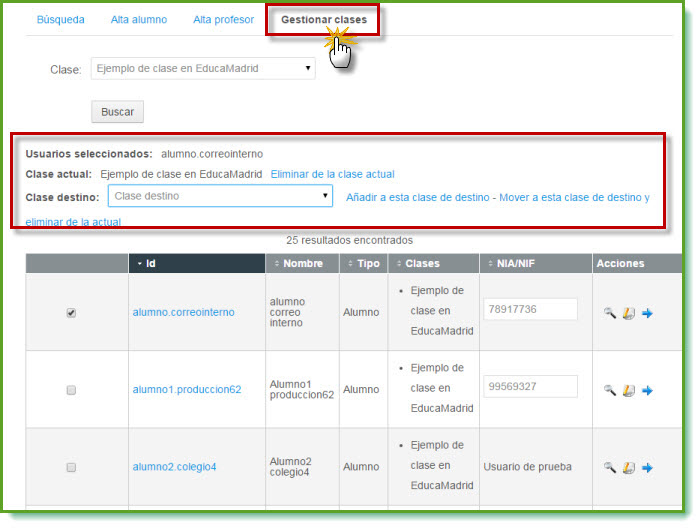Click magnifier icon for alumno1.produccion62 row

tap(610, 390)
